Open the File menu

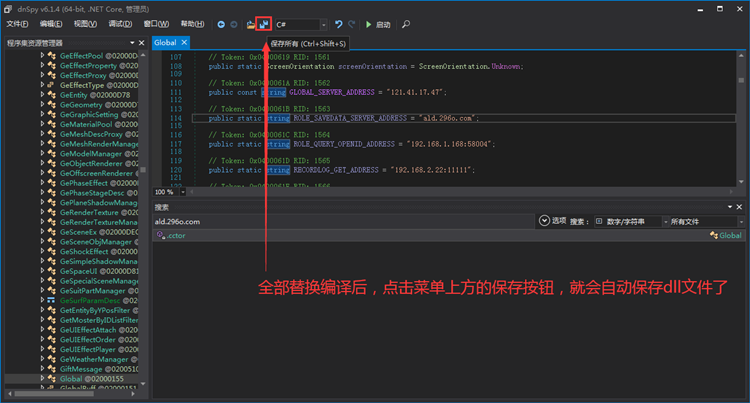[x=17, y=23]
